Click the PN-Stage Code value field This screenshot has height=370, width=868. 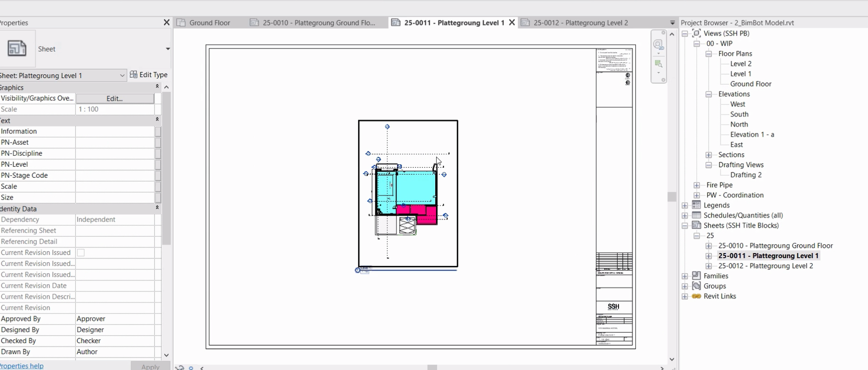(115, 175)
